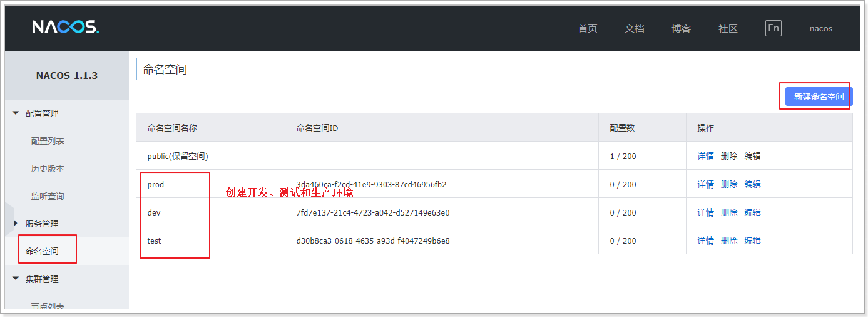This screenshot has width=868, height=317.
Task: Open 历史版本 in the sidebar
Action: point(48,169)
